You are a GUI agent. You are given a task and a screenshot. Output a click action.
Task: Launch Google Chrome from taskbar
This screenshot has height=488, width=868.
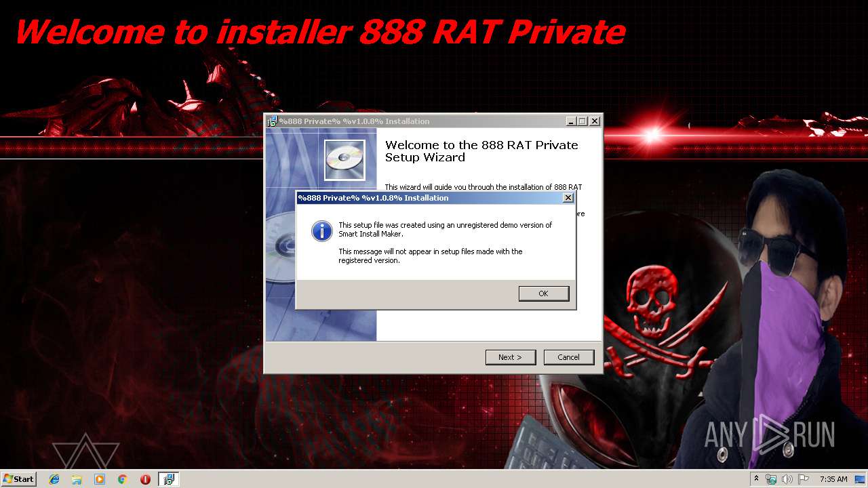click(123, 479)
